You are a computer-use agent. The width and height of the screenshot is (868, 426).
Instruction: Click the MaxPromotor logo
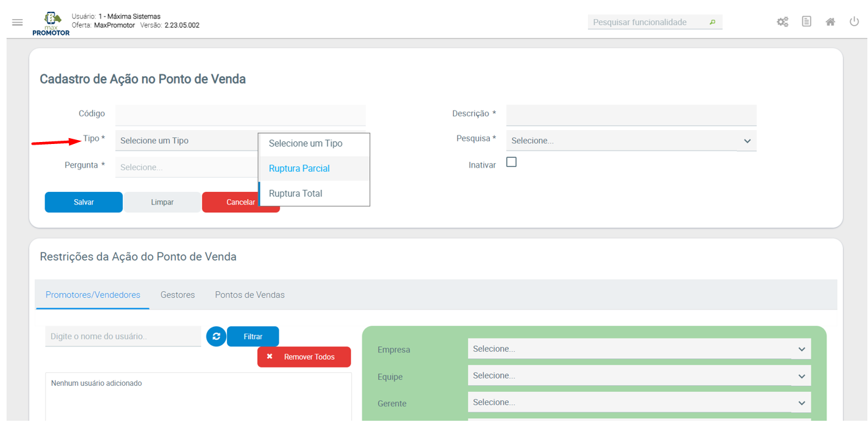(x=51, y=24)
